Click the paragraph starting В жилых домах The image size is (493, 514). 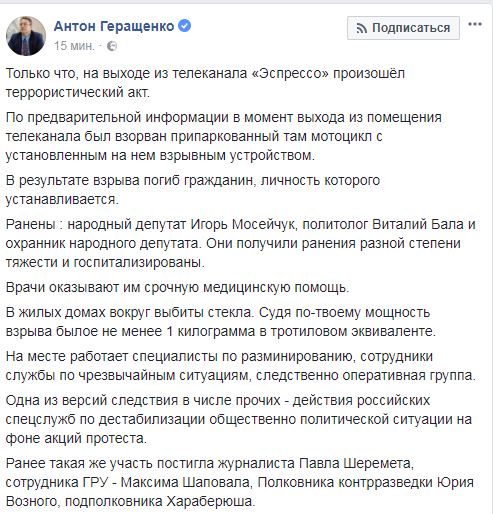pos(221,322)
